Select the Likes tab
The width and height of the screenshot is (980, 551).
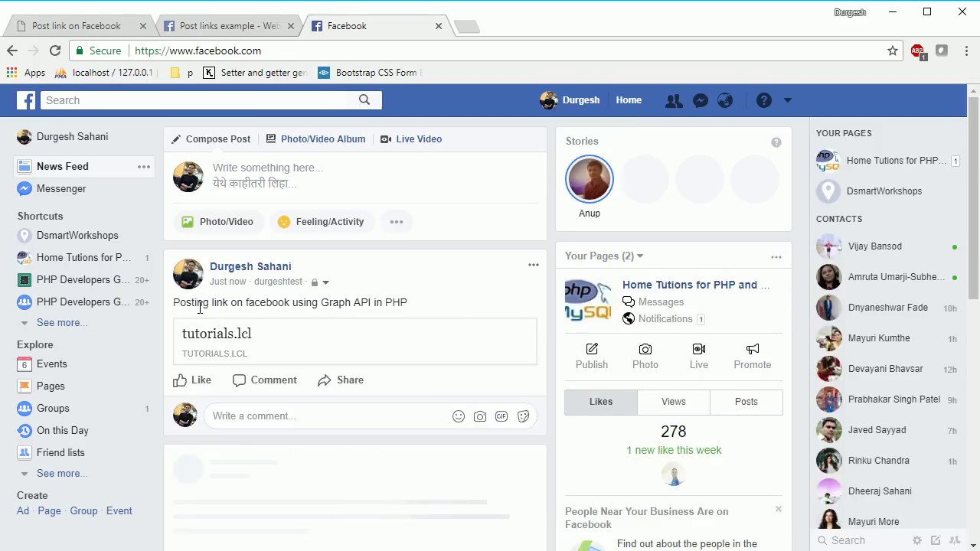point(601,402)
